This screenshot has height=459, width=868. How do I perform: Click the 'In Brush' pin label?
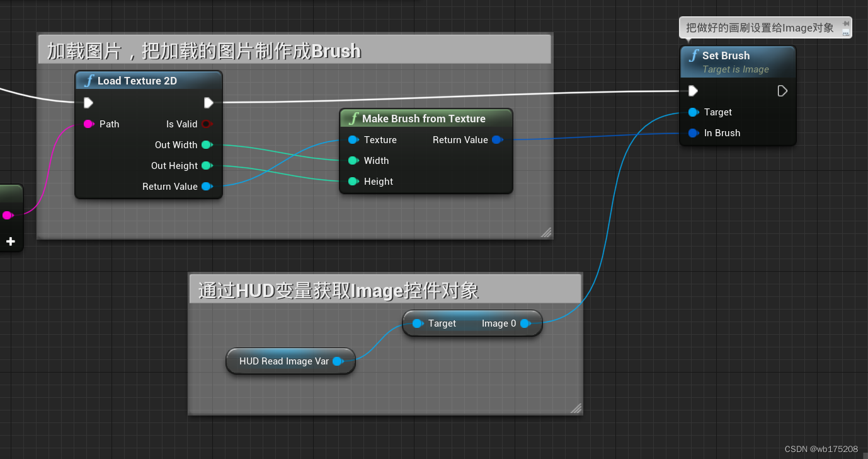[722, 133]
